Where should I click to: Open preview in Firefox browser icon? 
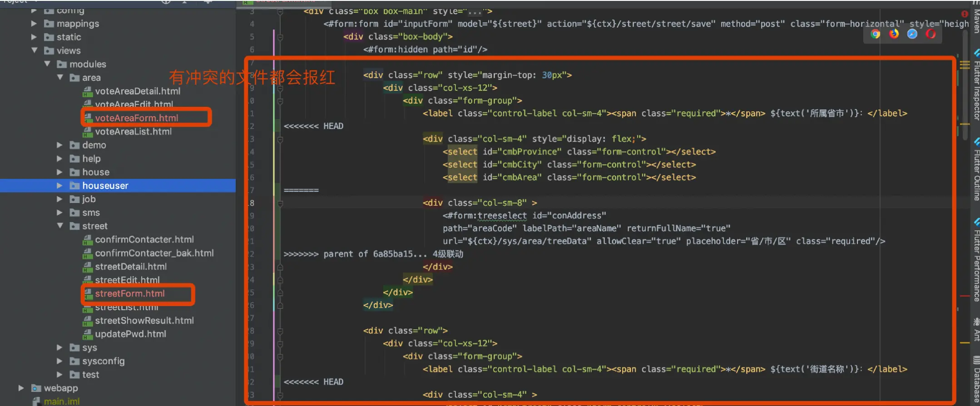click(894, 34)
